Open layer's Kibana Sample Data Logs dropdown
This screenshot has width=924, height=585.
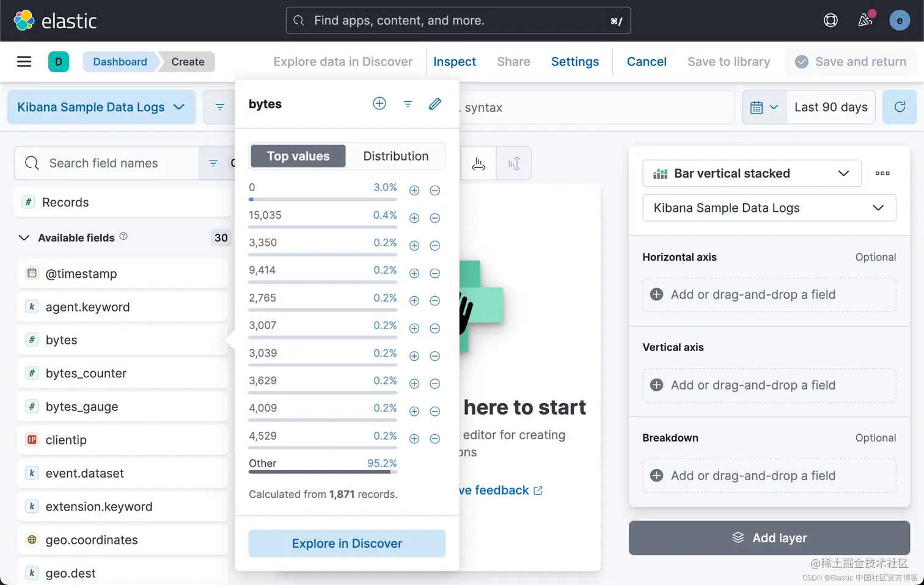point(769,208)
